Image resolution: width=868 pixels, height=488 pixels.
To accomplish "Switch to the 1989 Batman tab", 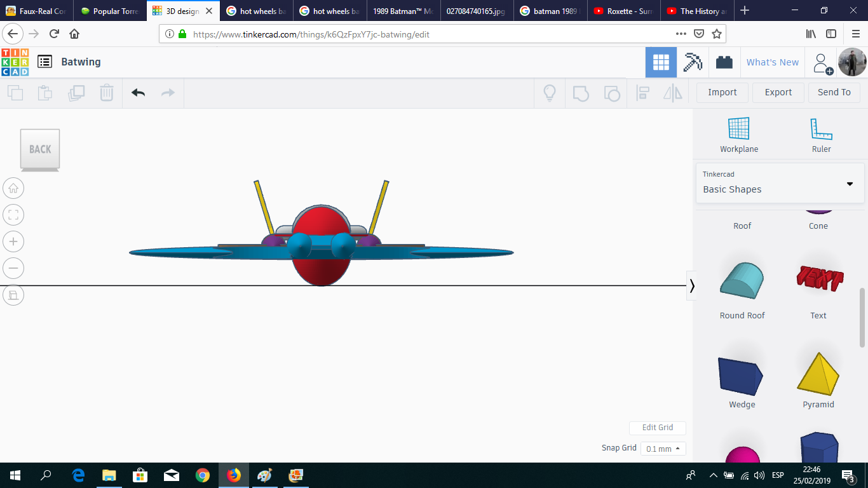I will pyautogui.click(x=402, y=11).
